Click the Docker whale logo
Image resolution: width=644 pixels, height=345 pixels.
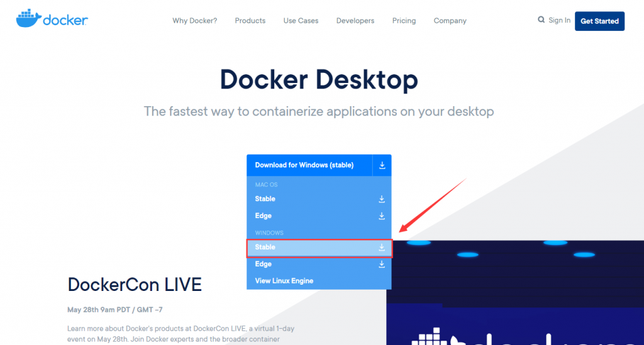point(52,18)
